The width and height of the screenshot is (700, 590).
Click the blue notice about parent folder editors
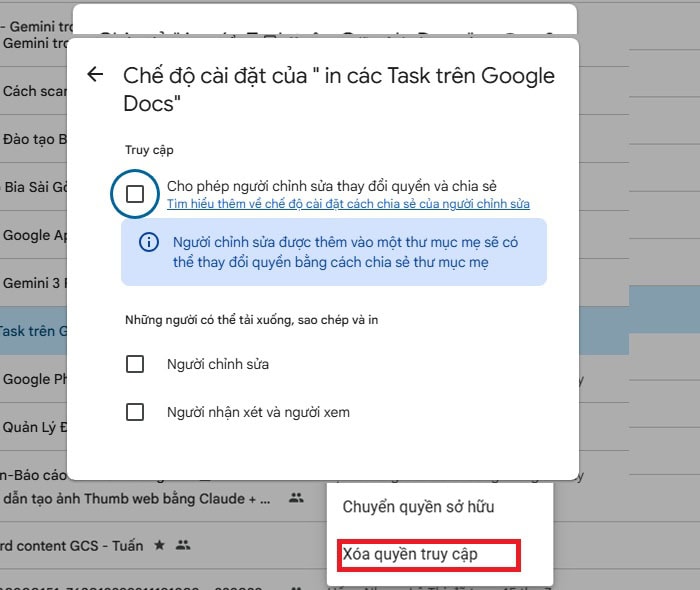coord(334,252)
